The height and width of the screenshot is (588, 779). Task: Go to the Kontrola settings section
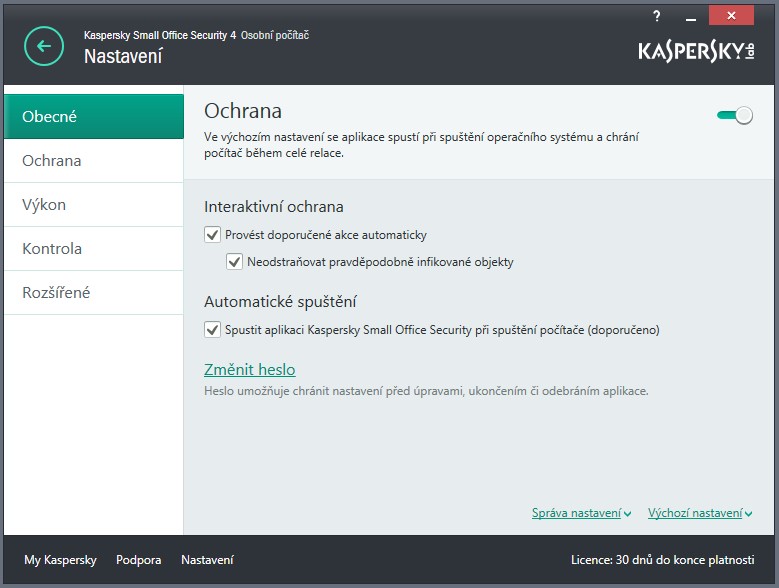(94, 249)
